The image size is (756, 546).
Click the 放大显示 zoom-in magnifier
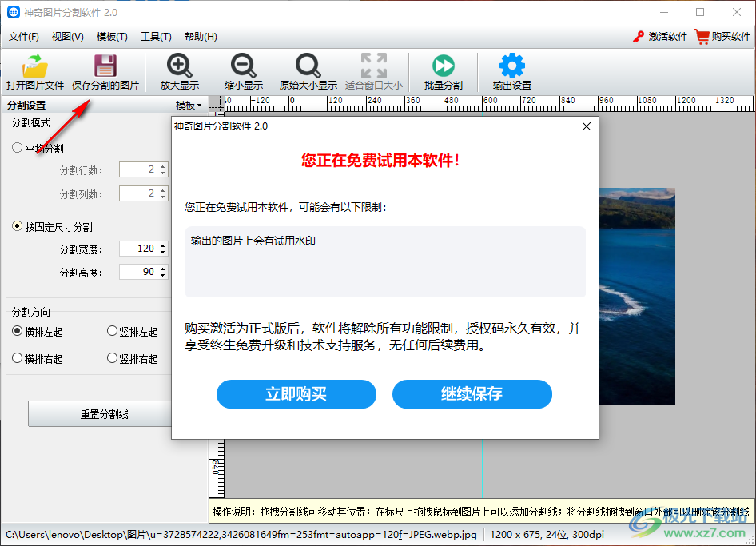(x=179, y=66)
